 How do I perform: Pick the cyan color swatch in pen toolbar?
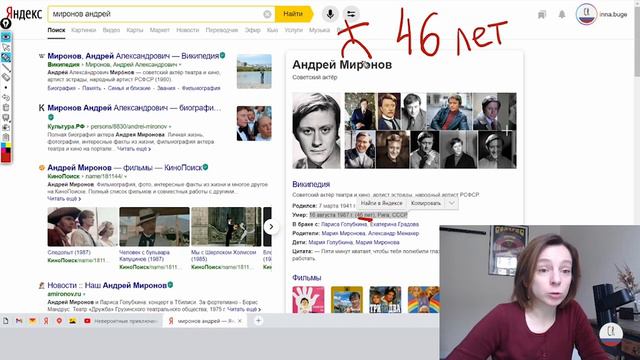[3, 146]
